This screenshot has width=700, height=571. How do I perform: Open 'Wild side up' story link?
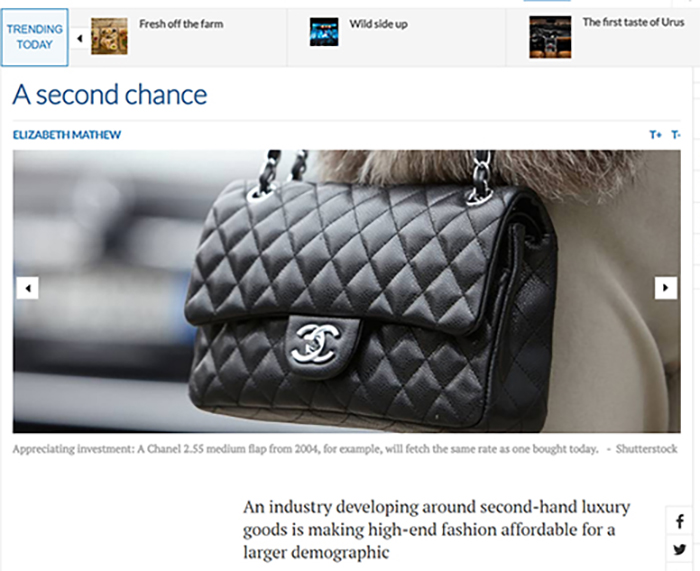click(x=378, y=24)
